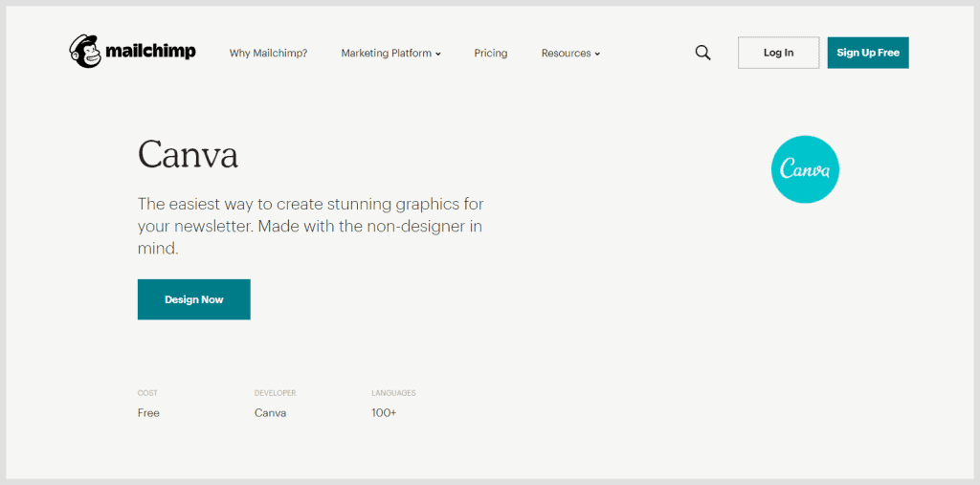980x485 pixels.
Task: Select the "100+" languages value
Action: pos(384,413)
